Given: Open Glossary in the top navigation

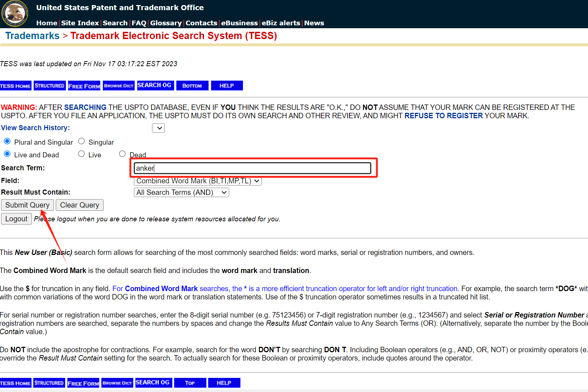Looking at the screenshot, I should pos(166,23).
